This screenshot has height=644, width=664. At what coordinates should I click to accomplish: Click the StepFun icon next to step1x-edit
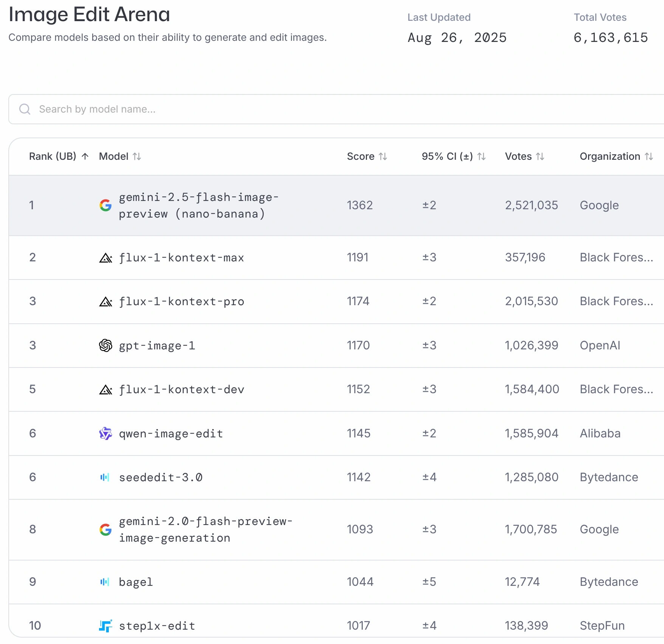click(105, 625)
